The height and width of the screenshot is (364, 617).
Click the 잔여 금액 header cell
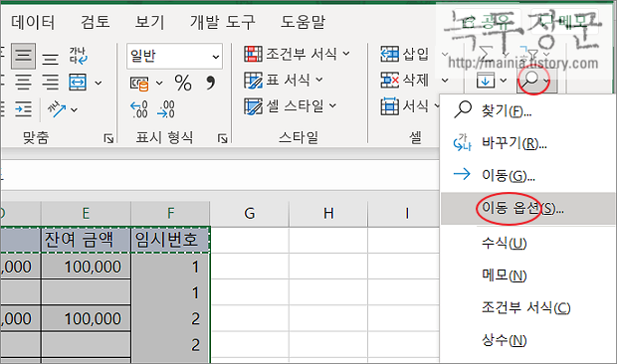coord(86,240)
